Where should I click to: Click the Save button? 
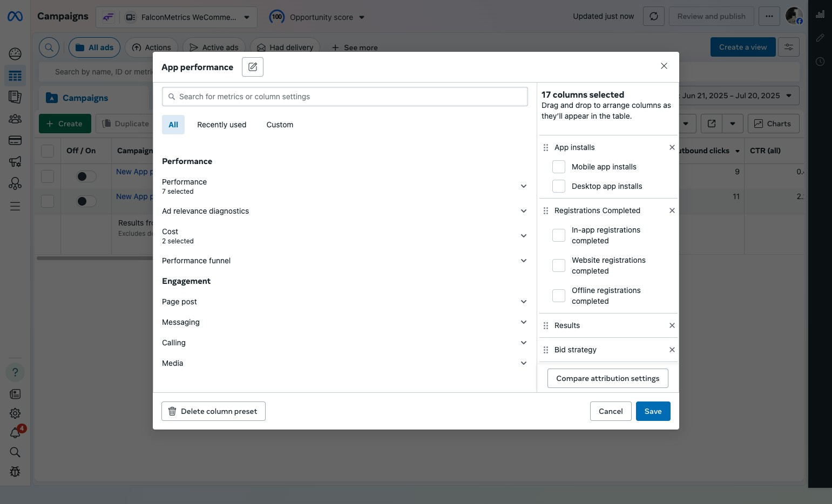point(653,411)
